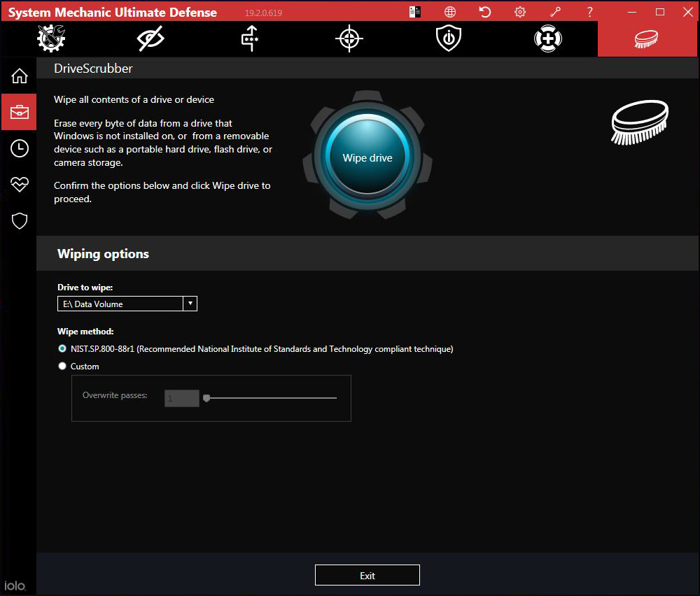Open the heart-pulse LiveBoost sidebar icon
The height and width of the screenshot is (596, 700).
[x=19, y=184]
